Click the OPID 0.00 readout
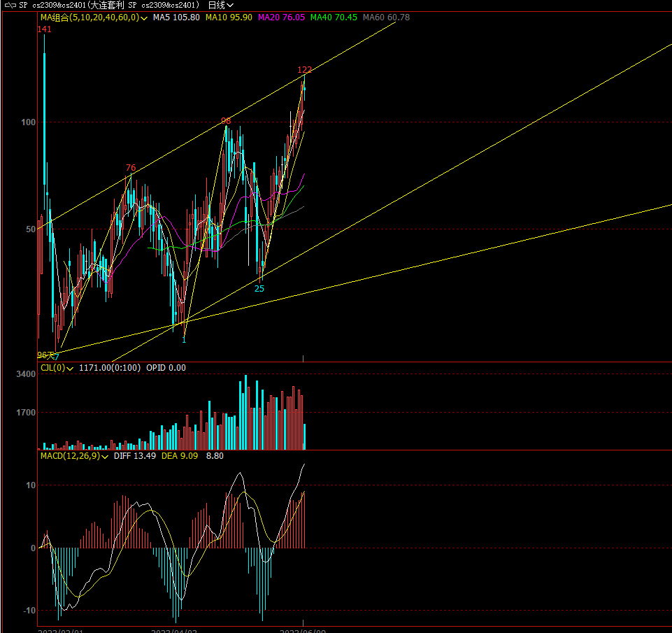This screenshot has height=633, width=672. [x=166, y=368]
